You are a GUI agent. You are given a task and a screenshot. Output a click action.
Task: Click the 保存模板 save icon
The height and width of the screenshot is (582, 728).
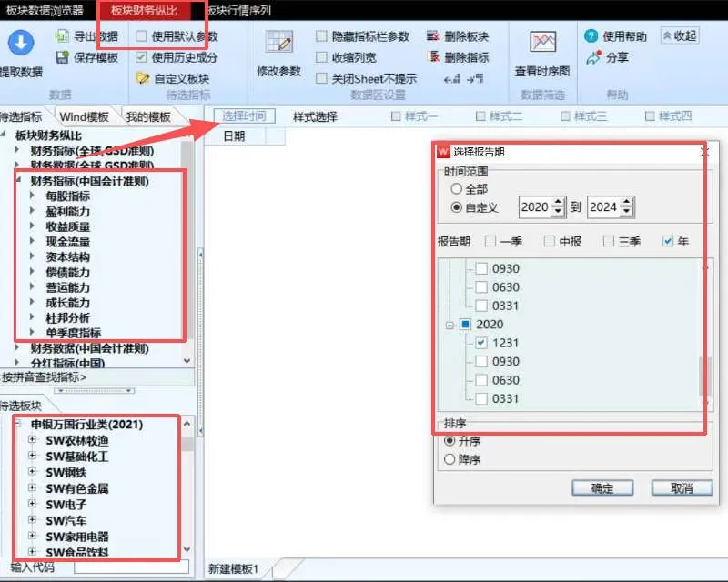[x=62, y=57]
